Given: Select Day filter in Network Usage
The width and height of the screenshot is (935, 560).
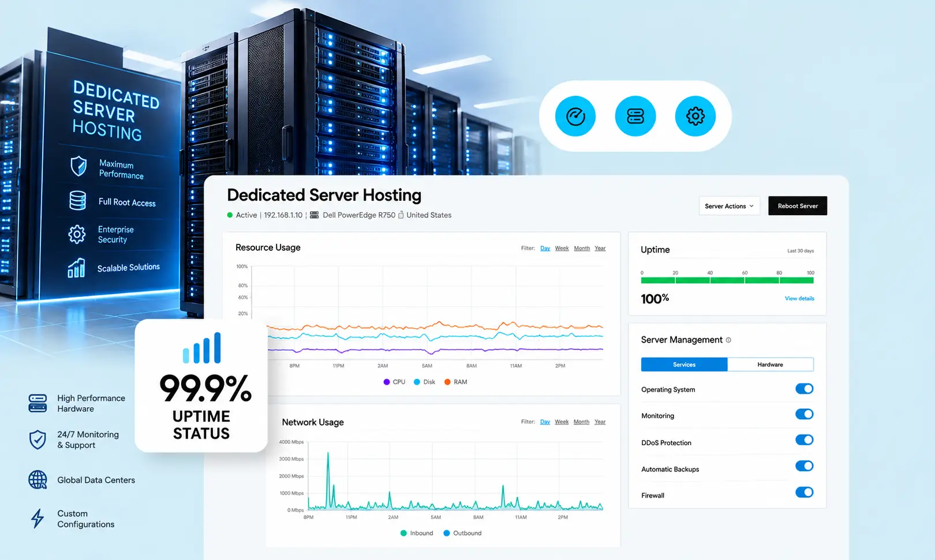Looking at the screenshot, I should 545,422.
